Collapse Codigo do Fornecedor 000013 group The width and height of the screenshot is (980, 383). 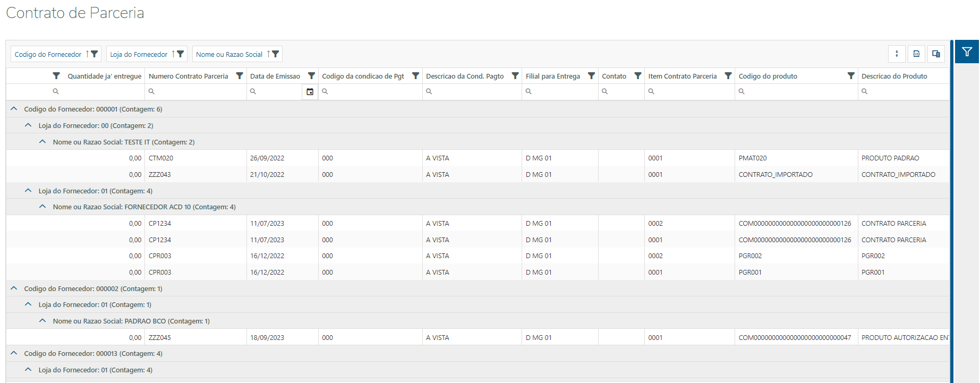point(14,353)
